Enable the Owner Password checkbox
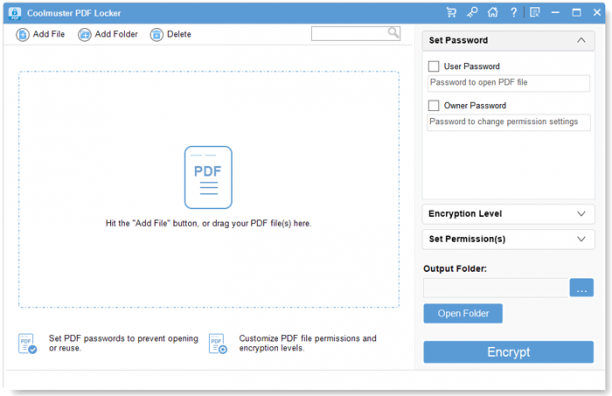This screenshot has width=612, height=396. point(434,105)
